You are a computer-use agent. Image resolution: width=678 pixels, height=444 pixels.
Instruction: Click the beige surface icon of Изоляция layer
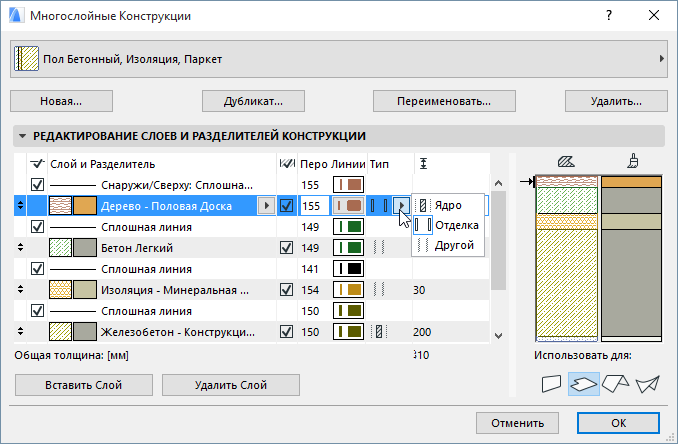click(x=85, y=290)
